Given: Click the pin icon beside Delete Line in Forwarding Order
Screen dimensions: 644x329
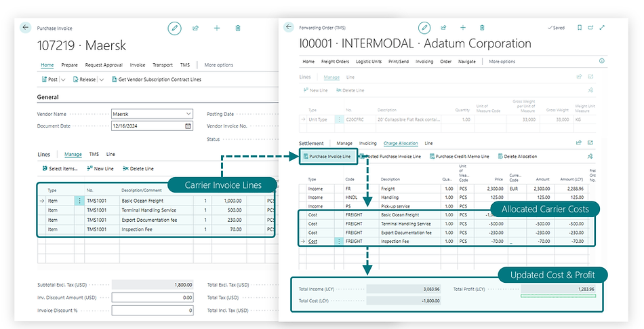Looking at the screenshot, I should click(590, 90).
